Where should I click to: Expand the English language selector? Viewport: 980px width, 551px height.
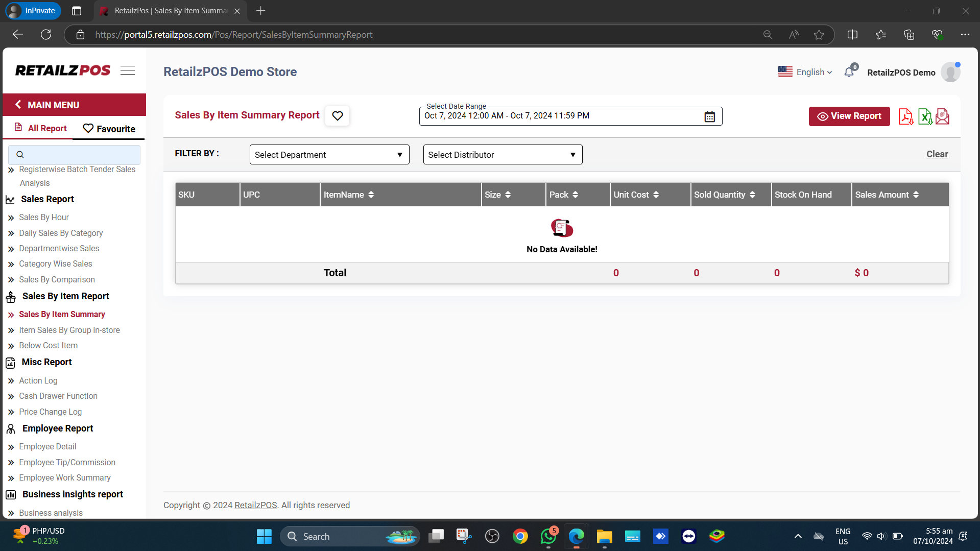[805, 72]
